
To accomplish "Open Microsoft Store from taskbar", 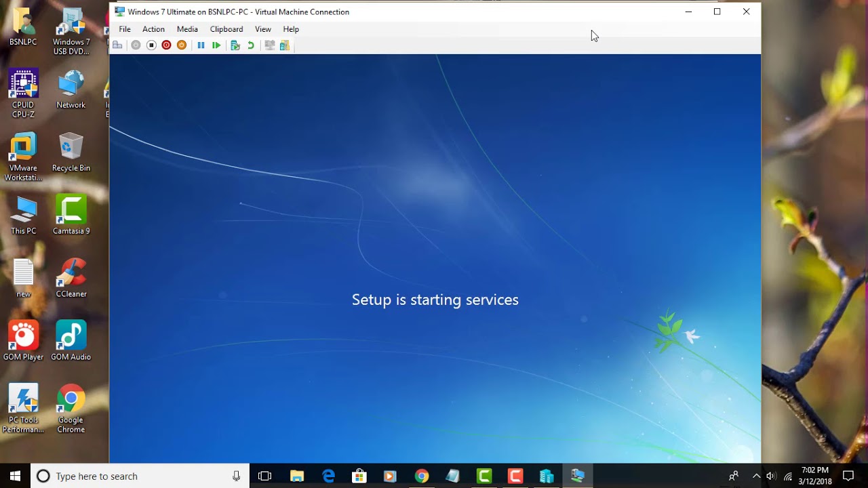I will click(x=359, y=476).
